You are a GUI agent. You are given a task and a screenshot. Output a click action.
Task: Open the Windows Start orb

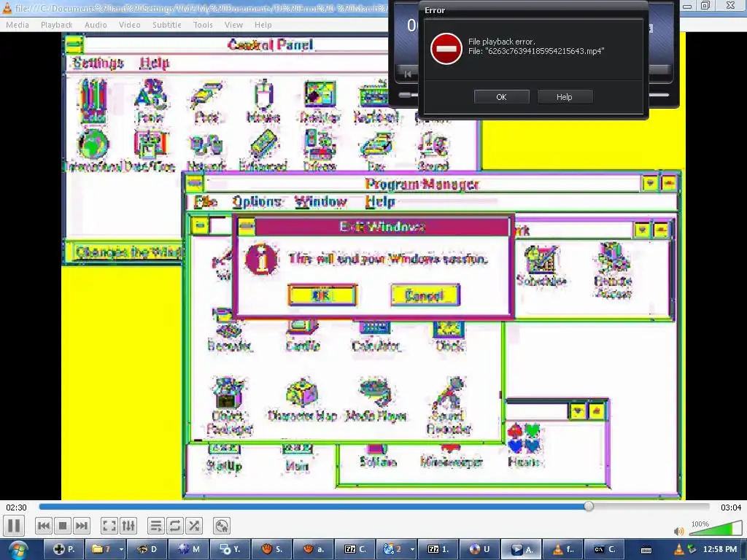[x=18, y=551]
